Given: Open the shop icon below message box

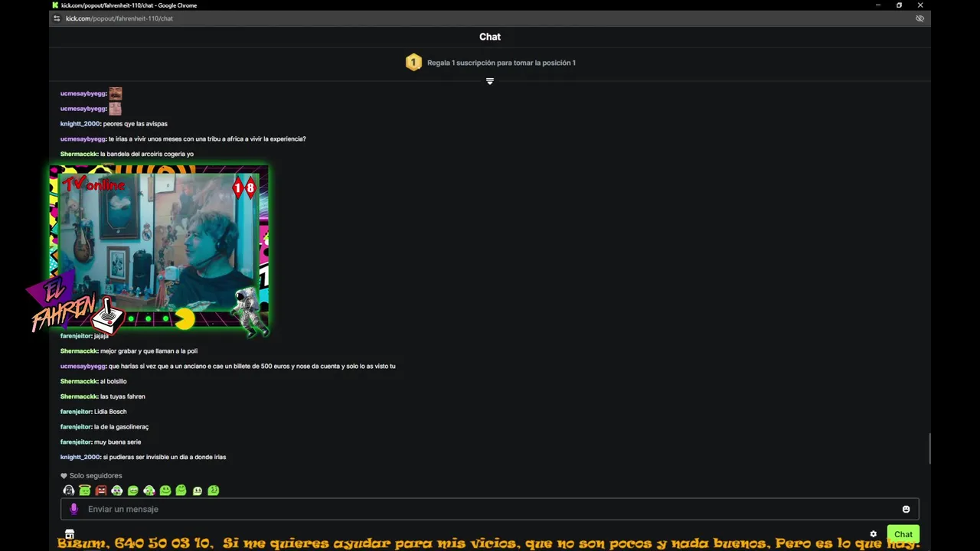Looking at the screenshot, I should 70,534.
